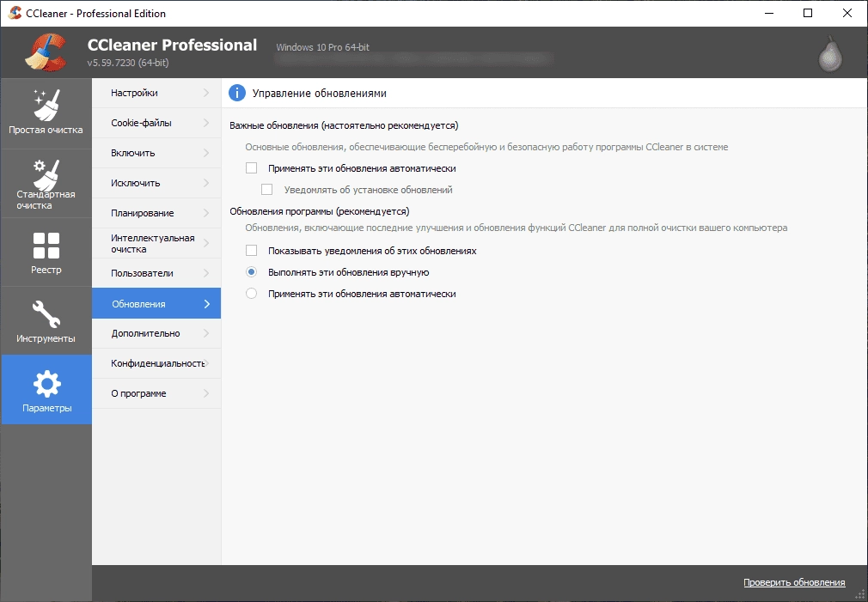The width and height of the screenshot is (868, 602).
Task: Expand Планирование chevron arrow
Action: 206,213
